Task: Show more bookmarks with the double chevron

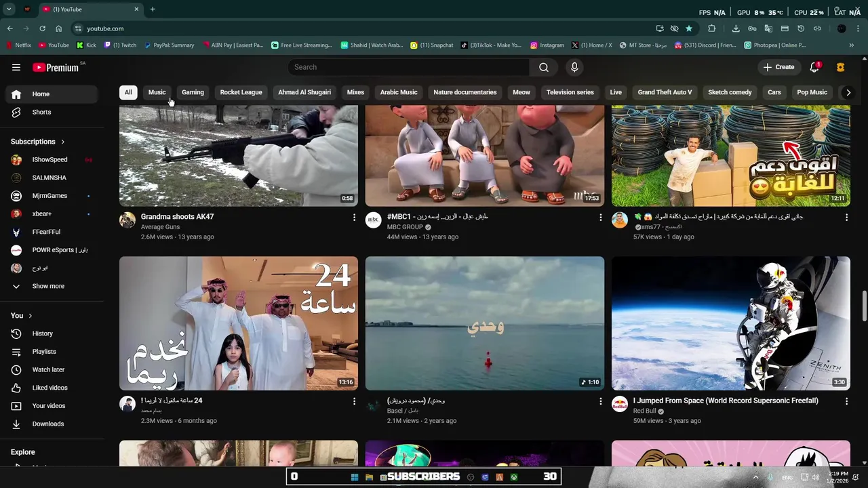Action: coord(851,45)
